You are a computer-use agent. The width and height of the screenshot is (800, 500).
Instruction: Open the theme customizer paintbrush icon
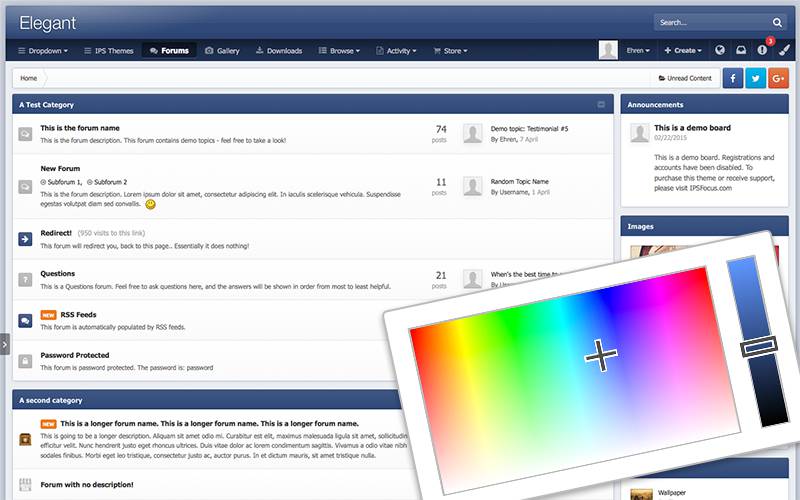pos(783,50)
